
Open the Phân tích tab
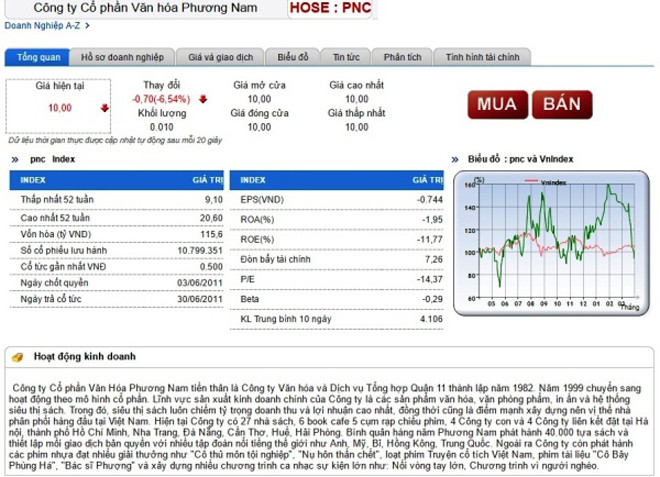tap(404, 59)
